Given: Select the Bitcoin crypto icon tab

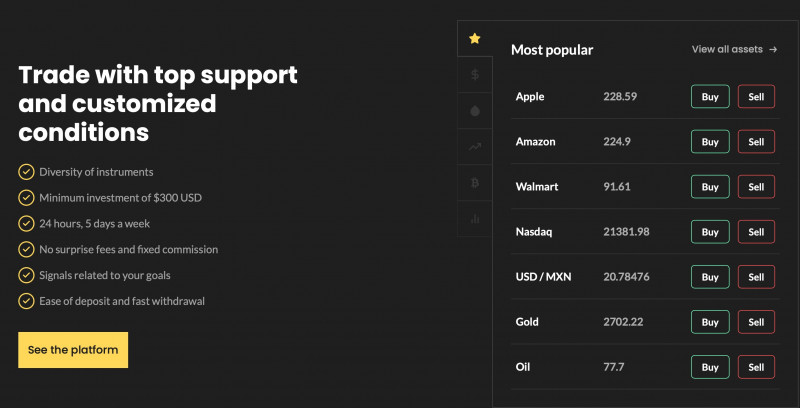Looking at the screenshot, I should click(x=474, y=183).
